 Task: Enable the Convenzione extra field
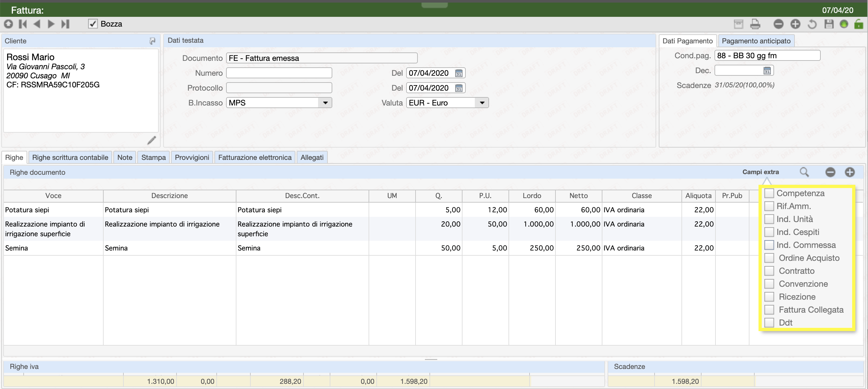tap(769, 284)
